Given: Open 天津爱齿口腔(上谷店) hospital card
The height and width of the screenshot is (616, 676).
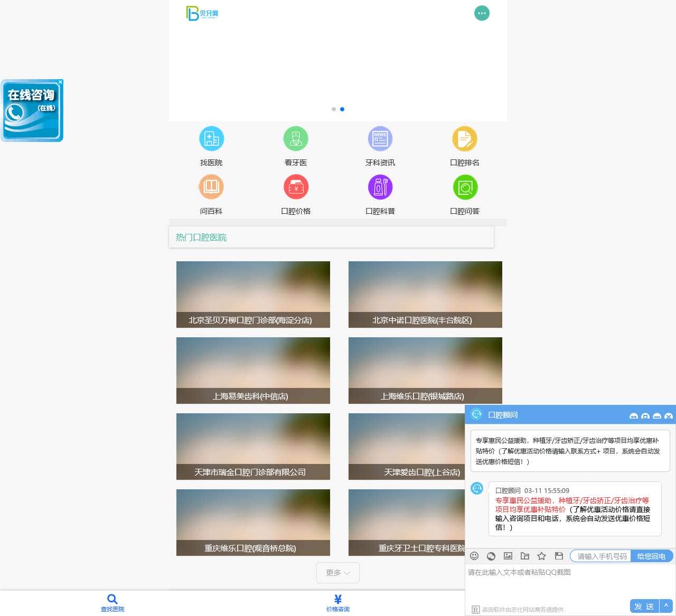Looking at the screenshot, I should coord(407,447).
